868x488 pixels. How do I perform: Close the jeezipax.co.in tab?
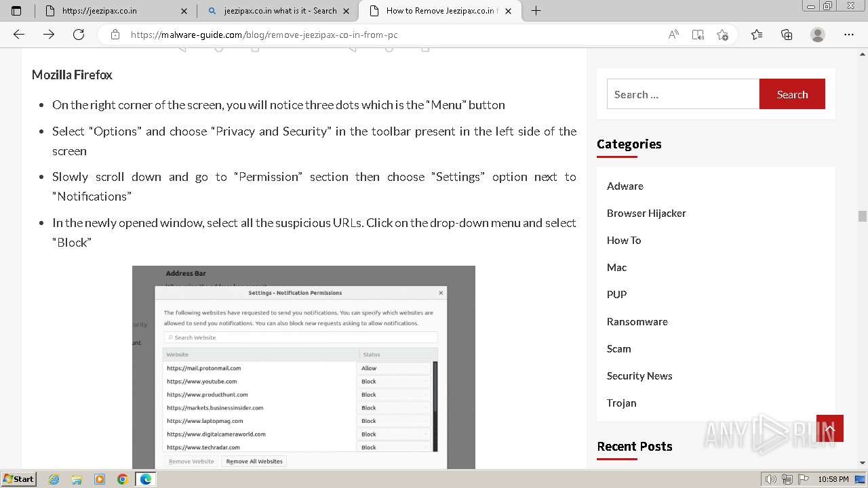coord(184,11)
